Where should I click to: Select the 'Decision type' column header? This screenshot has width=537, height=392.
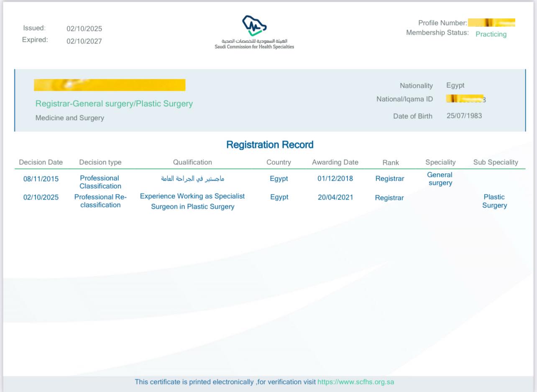100,162
